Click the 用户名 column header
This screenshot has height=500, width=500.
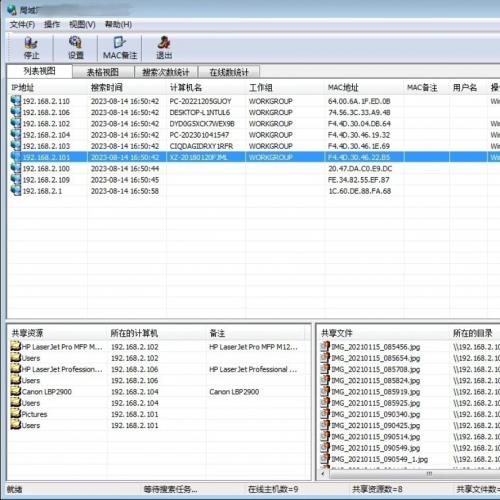468,88
